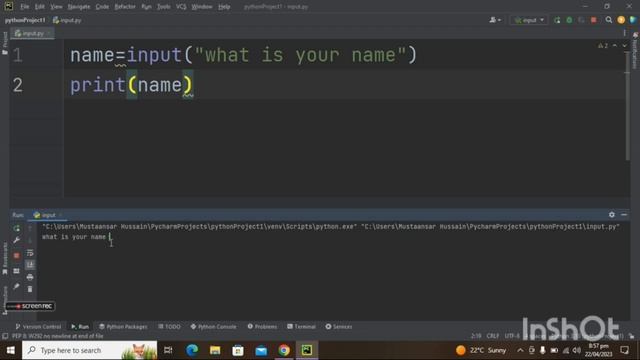Open the JetBrains toolbox icon in toolbar
This screenshot has width=640, height=360.
[x=633, y=20]
